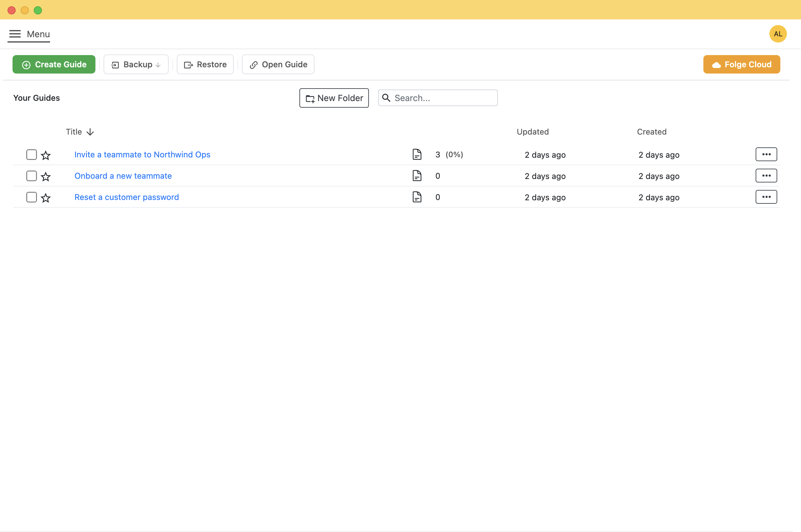Click the Your Guides heading
This screenshot has width=801, height=532.
point(37,98)
